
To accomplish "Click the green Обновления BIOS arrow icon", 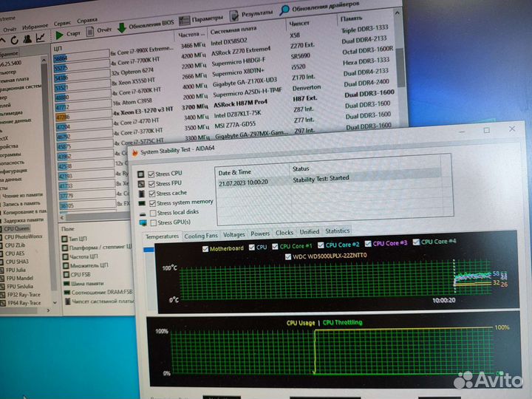I will [122, 28].
